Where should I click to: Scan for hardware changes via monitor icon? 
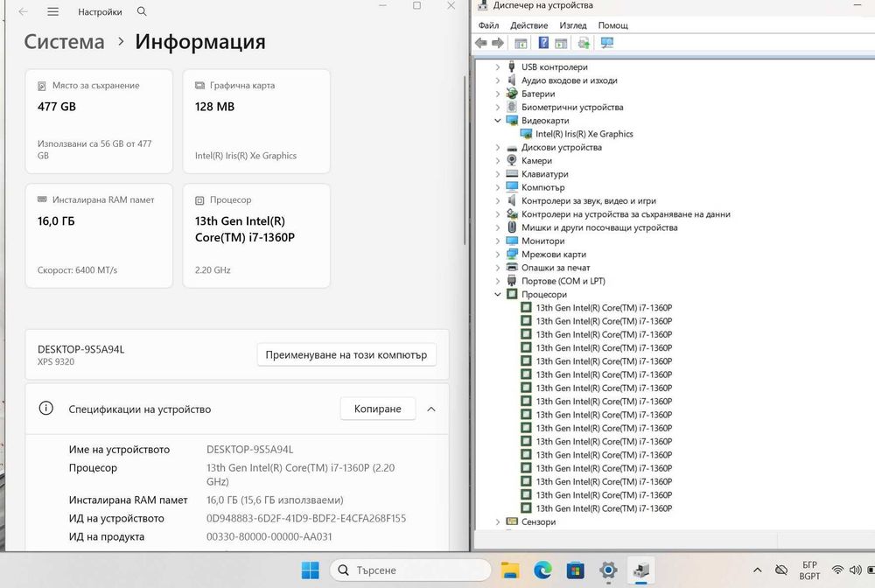(x=606, y=43)
